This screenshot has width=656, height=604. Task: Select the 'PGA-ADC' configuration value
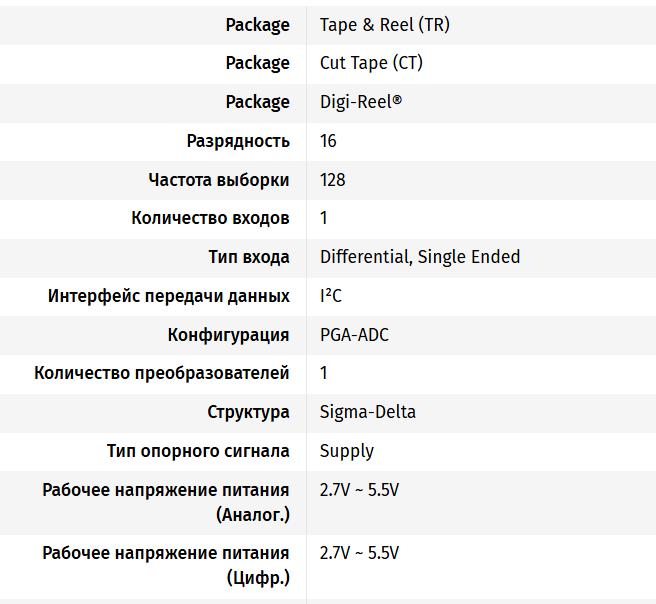pos(354,335)
